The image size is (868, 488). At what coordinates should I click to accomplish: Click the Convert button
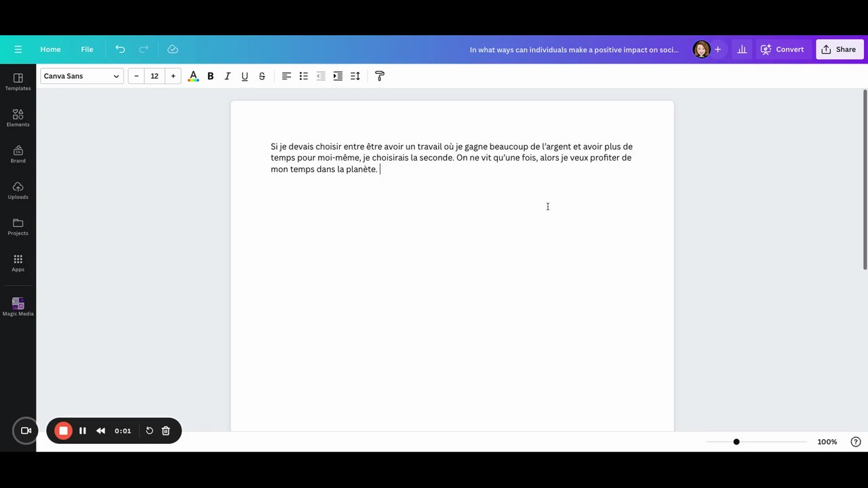pos(783,49)
